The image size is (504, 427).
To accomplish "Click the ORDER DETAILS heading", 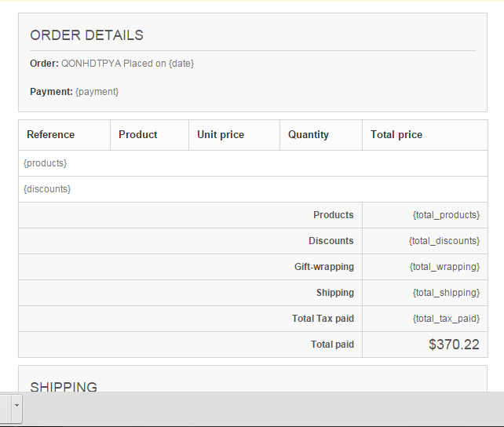I will click(x=86, y=35).
